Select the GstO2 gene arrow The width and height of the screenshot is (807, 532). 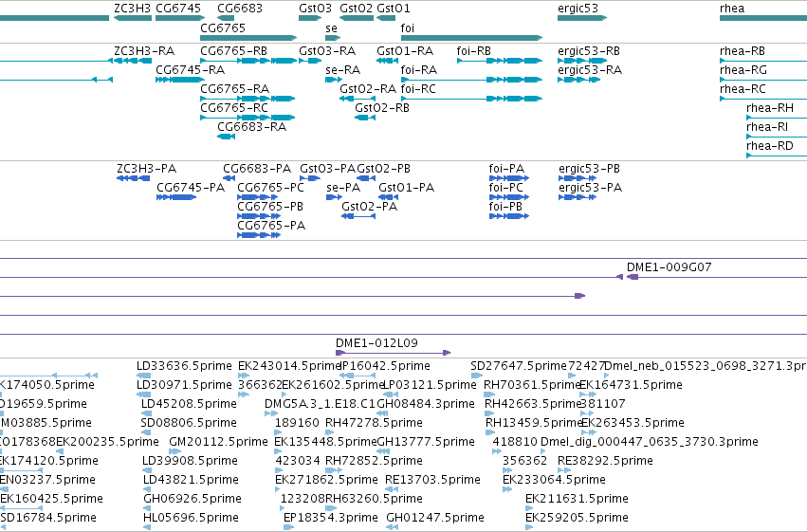point(357,18)
